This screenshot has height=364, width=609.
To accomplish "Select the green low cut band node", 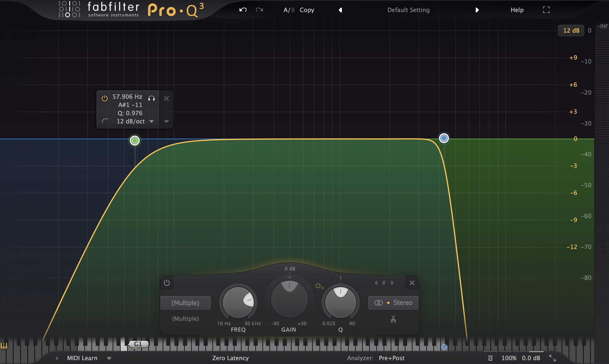I will 135,141.
